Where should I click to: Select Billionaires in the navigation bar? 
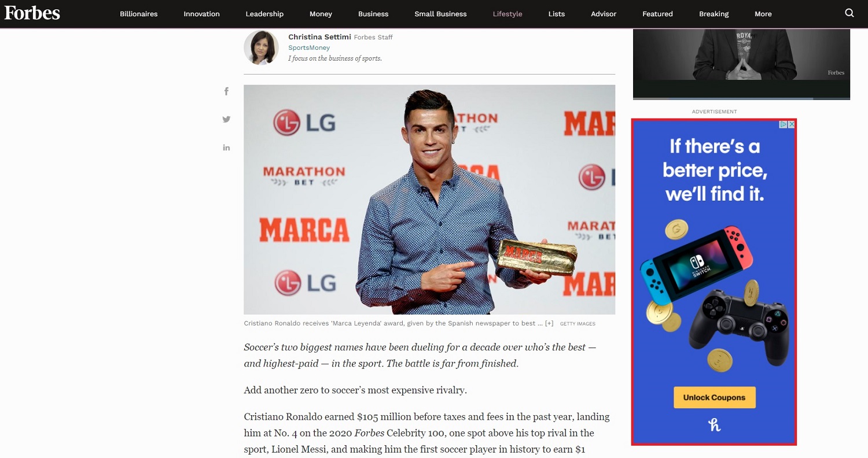138,14
